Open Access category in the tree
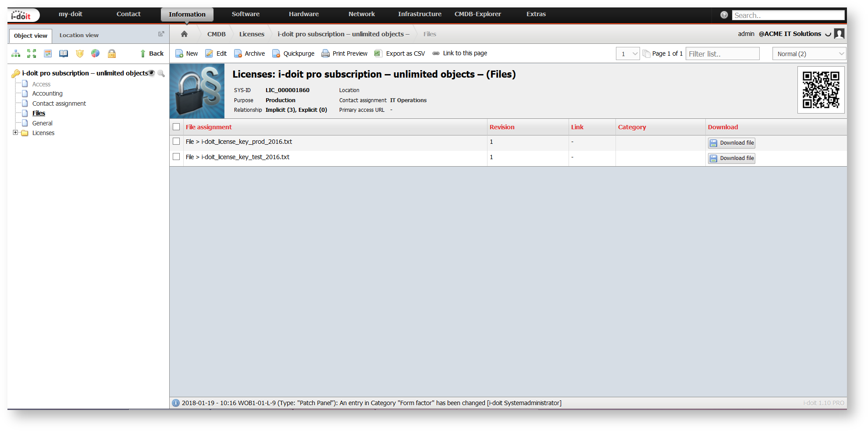The width and height of the screenshot is (868, 431). tap(41, 84)
